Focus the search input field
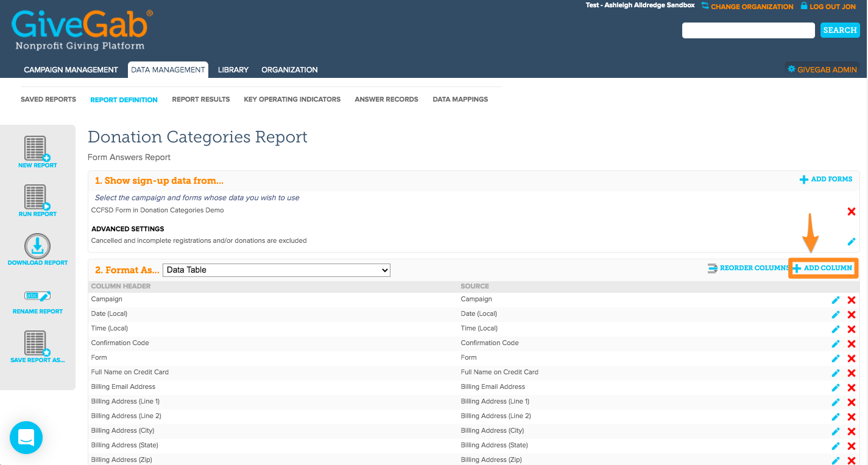This screenshot has height=465, width=868. pos(749,30)
